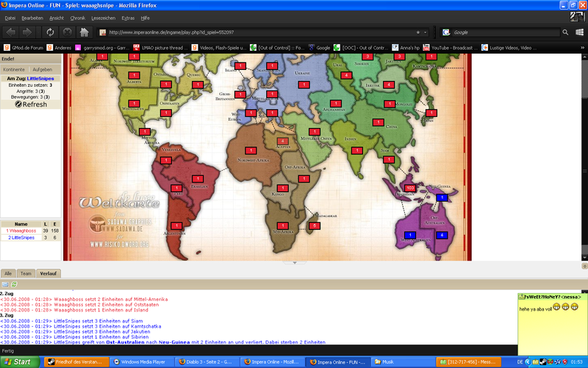Open the garrysmod.org bookmark

102,48
